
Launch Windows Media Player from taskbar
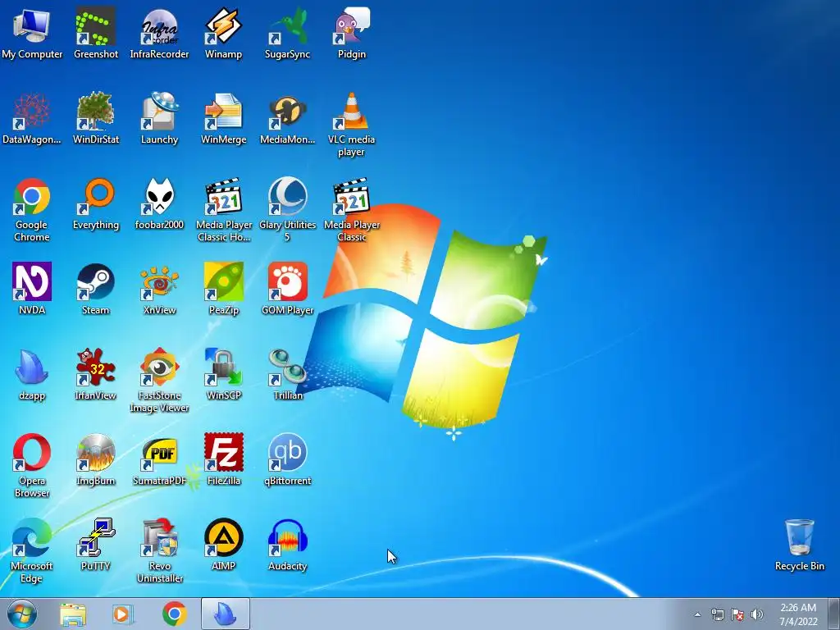(123, 614)
